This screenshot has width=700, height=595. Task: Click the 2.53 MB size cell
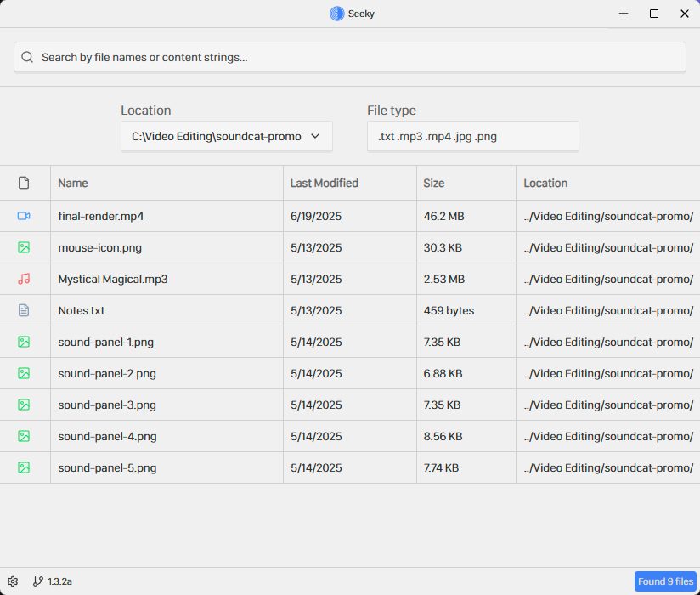click(x=444, y=279)
